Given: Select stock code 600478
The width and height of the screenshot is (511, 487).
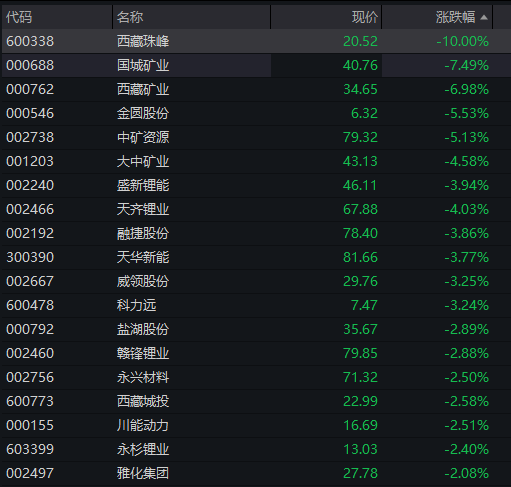Looking at the screenshot, I should [x=30, y=305].
